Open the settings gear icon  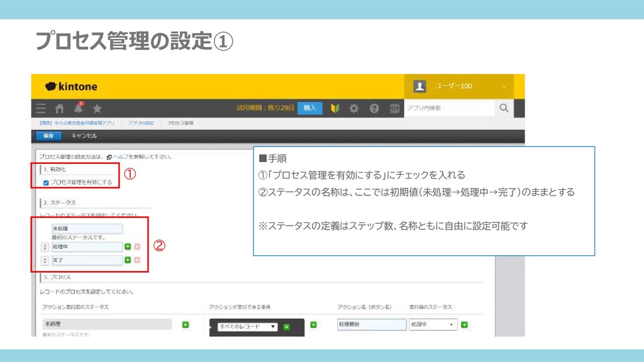[x=353, y=108]
